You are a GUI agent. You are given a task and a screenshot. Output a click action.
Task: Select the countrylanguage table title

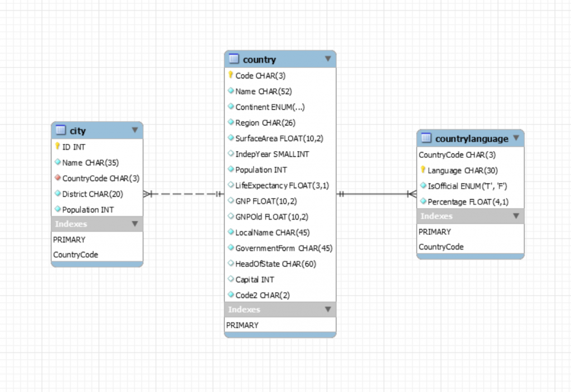(x=472, y=138)
